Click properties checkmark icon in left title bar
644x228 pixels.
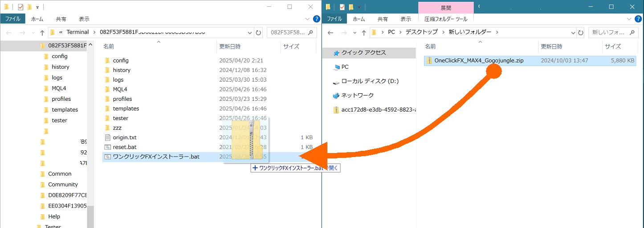(x=20, y=7)
